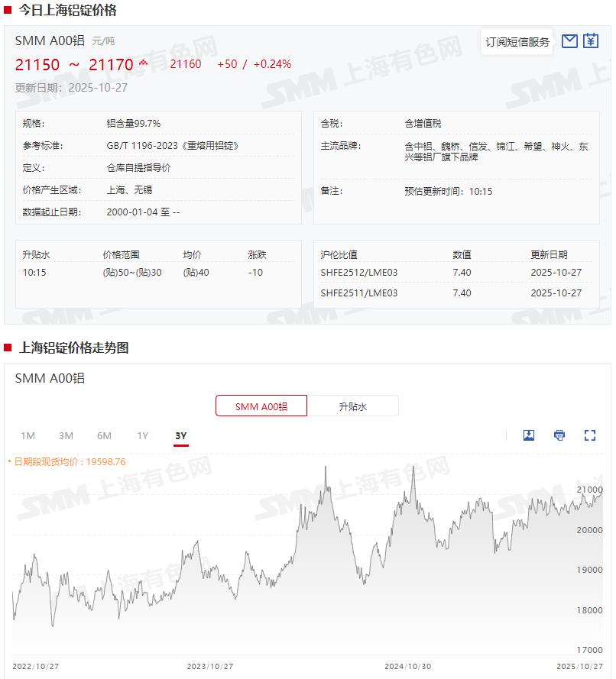Click the 元/吨 unit label
616x679 pixels.
tap(103, 41)
